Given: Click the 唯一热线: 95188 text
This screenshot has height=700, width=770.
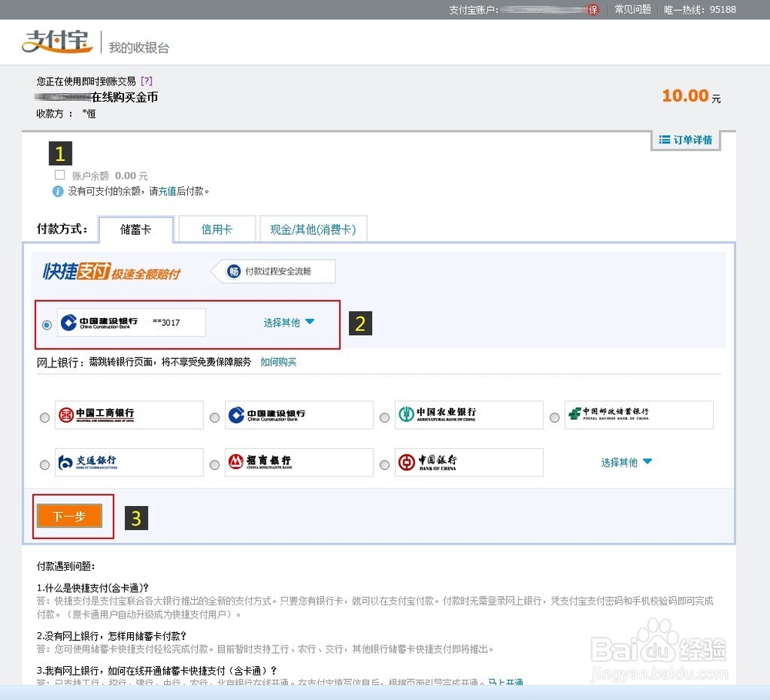Looking at the screenshot, I should click(x=700, y=9).
